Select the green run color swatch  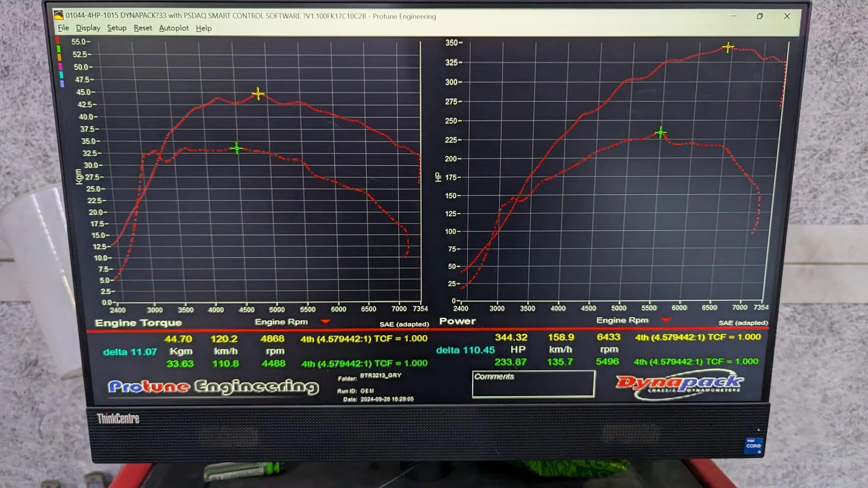point(58,49)
